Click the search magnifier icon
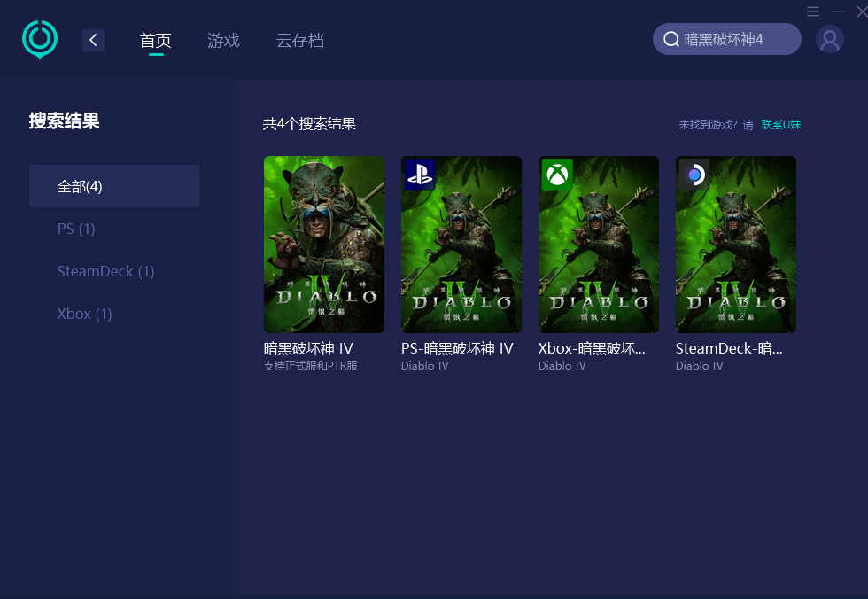The image size is (868, 599). [x=671, y=40]
